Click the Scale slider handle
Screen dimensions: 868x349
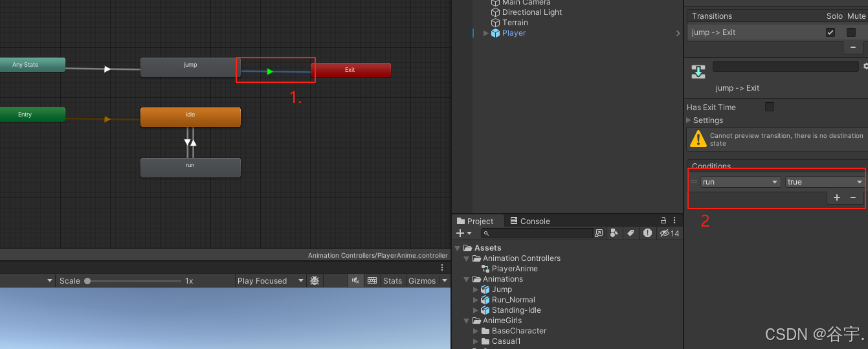point(87,281)
